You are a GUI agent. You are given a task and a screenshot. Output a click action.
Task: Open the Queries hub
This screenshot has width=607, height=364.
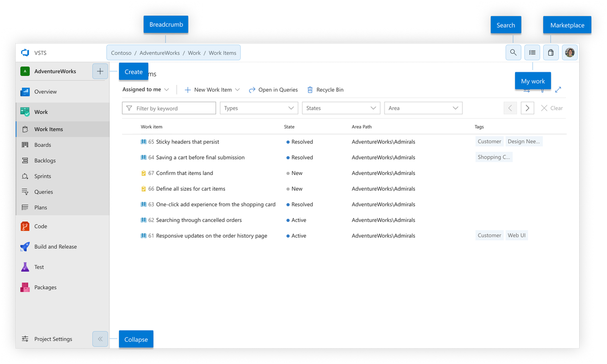point(63,192)
